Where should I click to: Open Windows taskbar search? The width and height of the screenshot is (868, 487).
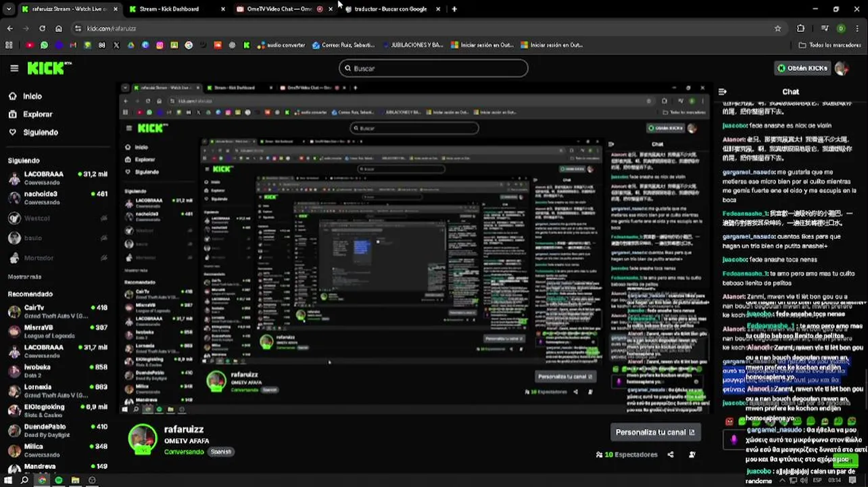pos(24,480)
